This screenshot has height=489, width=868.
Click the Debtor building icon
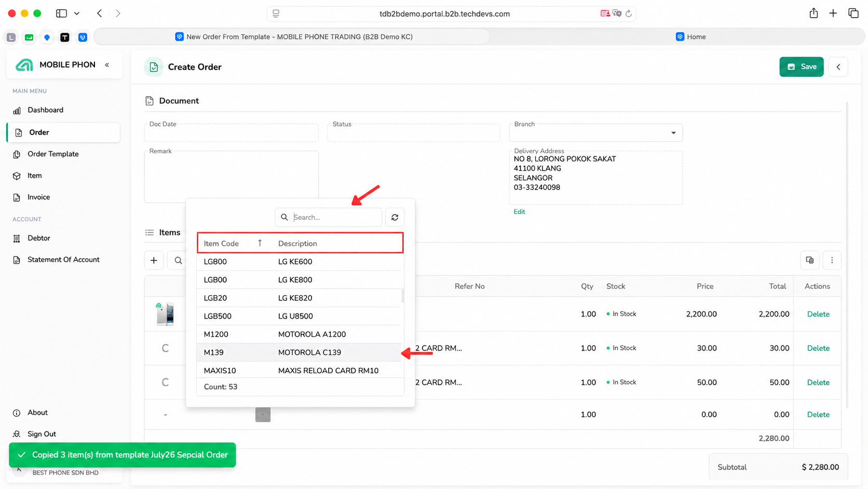tap(17, 239)
